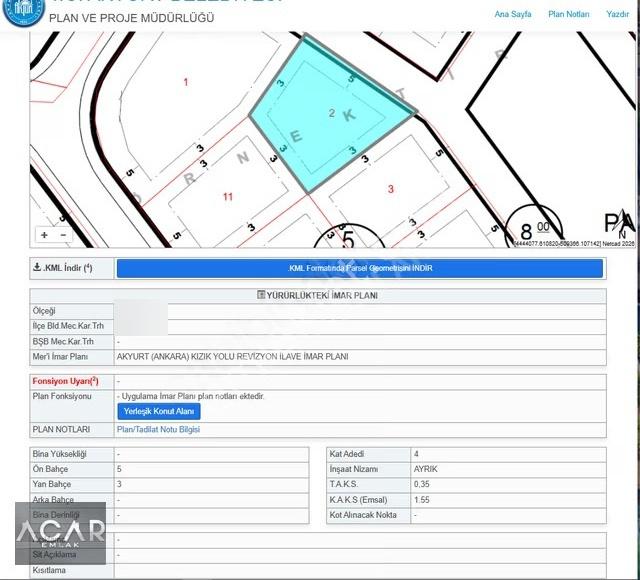Zoom out the map with minus button
640x580 pixels.
point(63,235)
